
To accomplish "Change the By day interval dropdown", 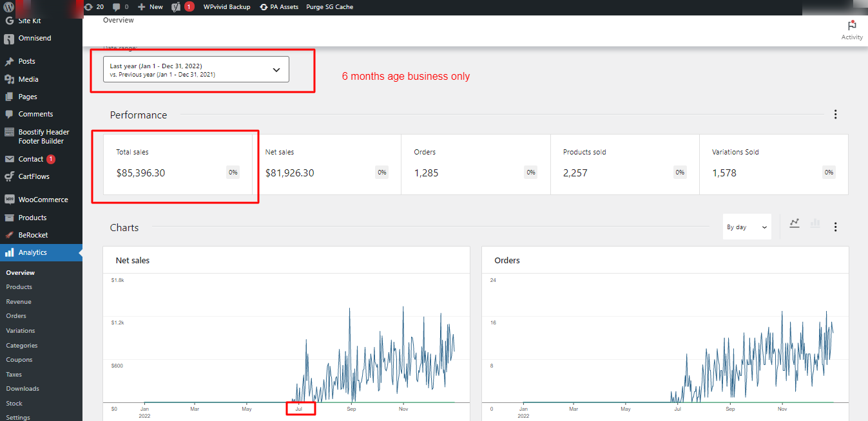I will [x=747, y=227].
